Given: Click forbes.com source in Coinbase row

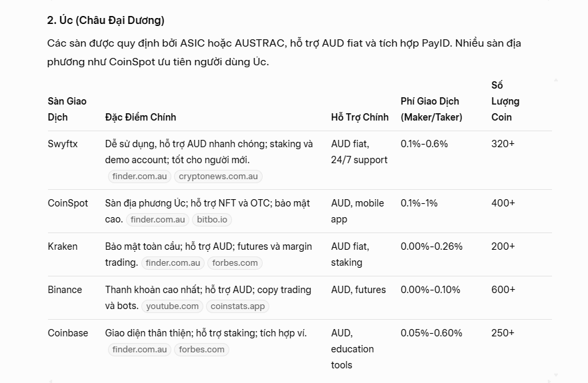Looking at the screenshot, I should click(x=201, y=350).
